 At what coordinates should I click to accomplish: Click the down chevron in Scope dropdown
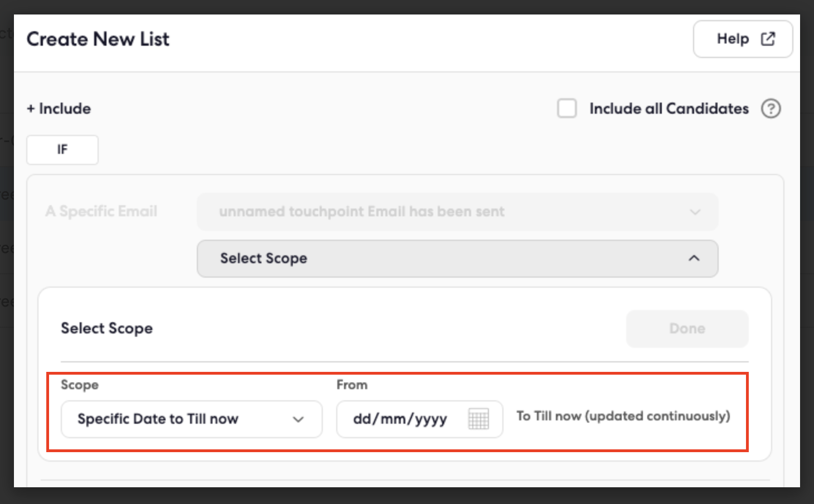pos(298,419)
